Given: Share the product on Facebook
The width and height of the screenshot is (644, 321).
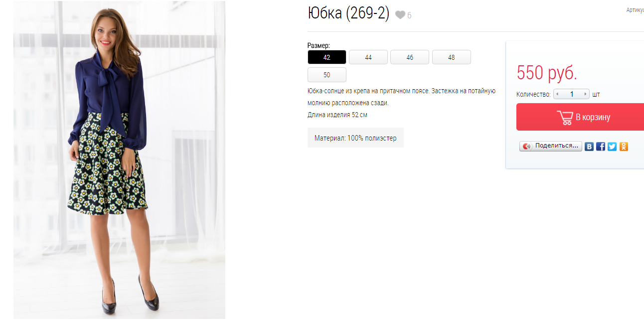Looking at the screenshot, I should pyautogui.click(x=601, y=147).
